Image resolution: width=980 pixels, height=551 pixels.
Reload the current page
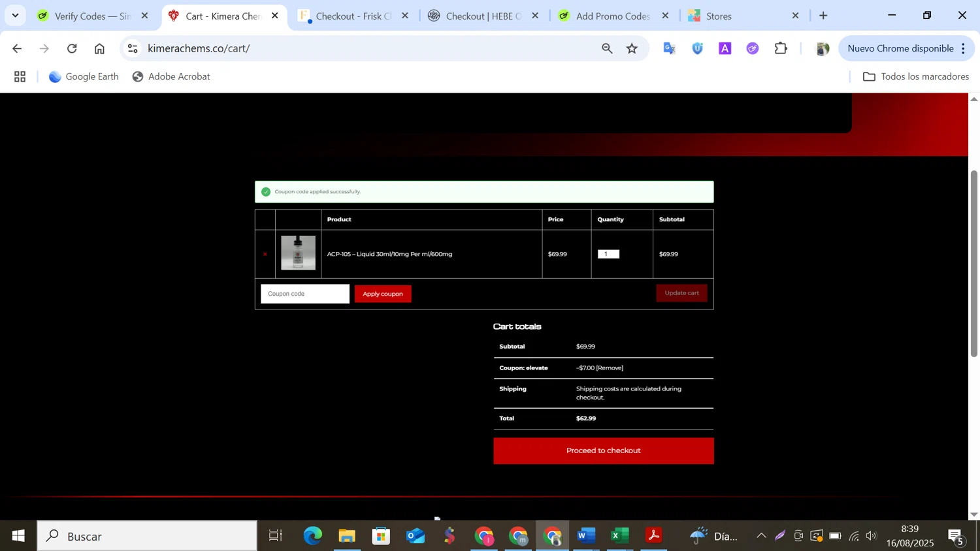72,48
